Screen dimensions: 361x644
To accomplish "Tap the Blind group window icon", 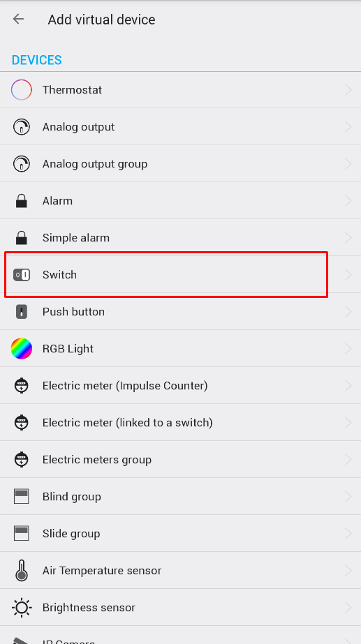I will pos(22,497).
